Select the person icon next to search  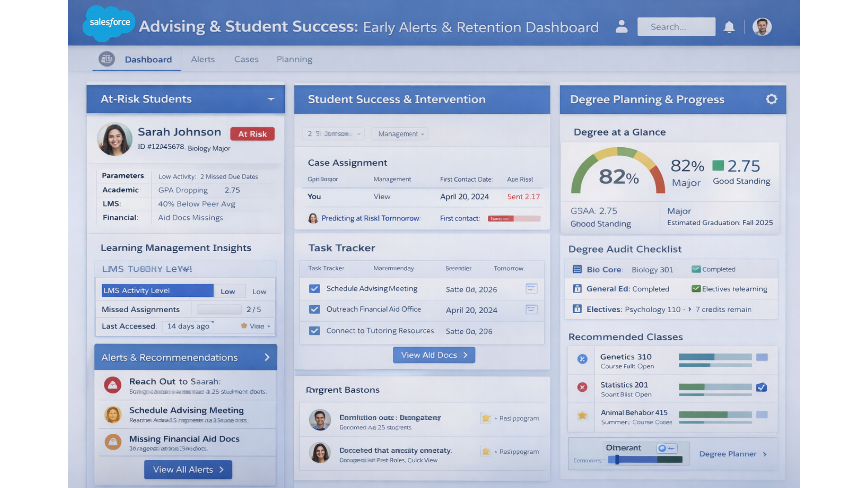[622, 27]
